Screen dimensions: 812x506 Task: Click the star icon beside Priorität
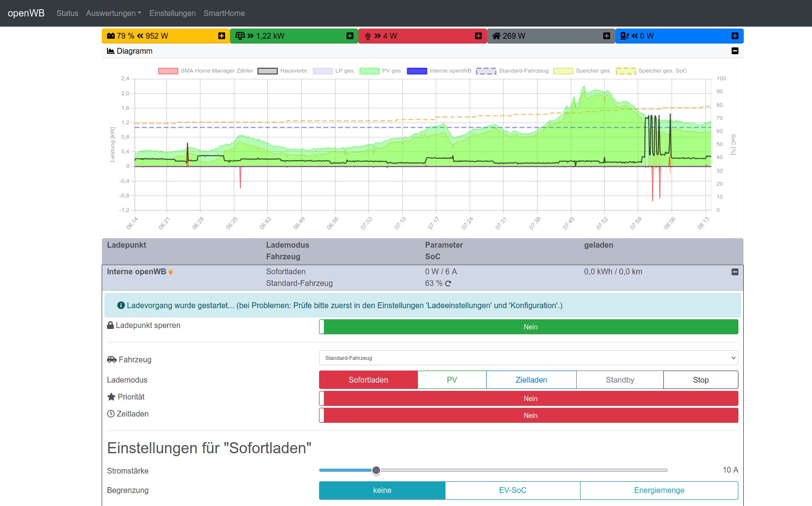(111, 397)
